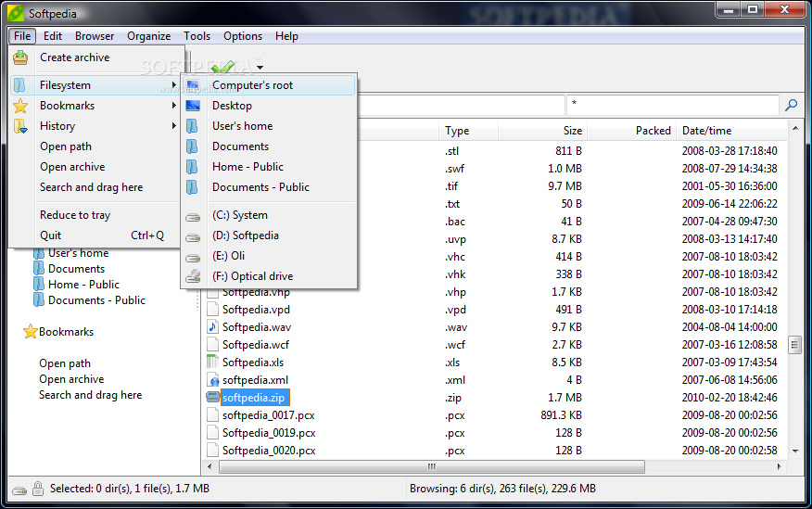The width and height of the screenshot is (812, 509).
Task: Select Documents in sidebar tree
Action: pos(76,269)
